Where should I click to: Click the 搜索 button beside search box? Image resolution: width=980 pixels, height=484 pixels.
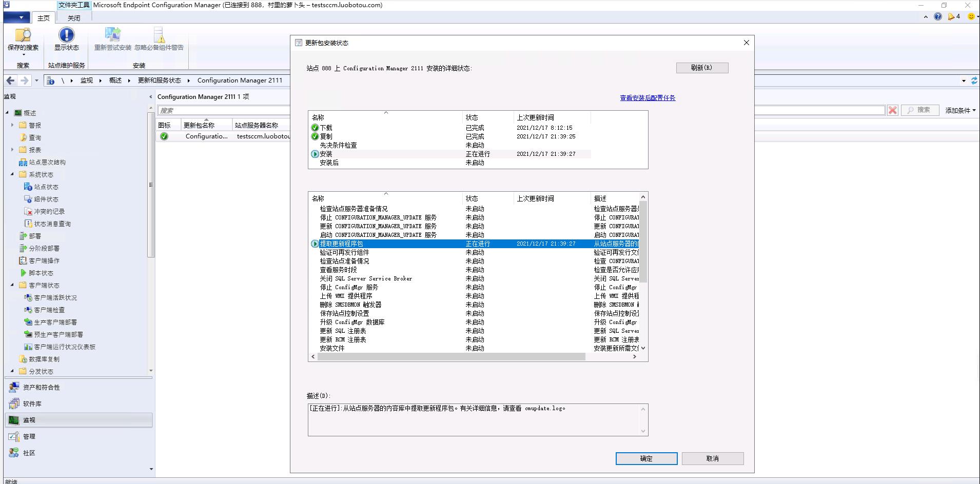[920, 110]
